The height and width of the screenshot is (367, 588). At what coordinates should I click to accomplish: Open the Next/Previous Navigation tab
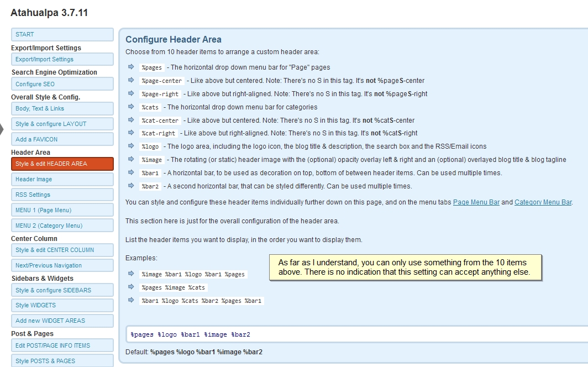tap(62, 265)
